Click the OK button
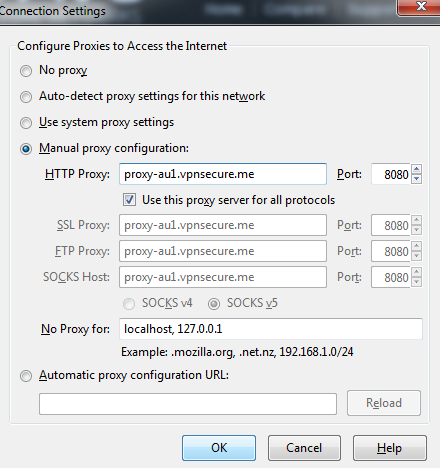This screenshot has height=468, width=440. tap(219, 448)
